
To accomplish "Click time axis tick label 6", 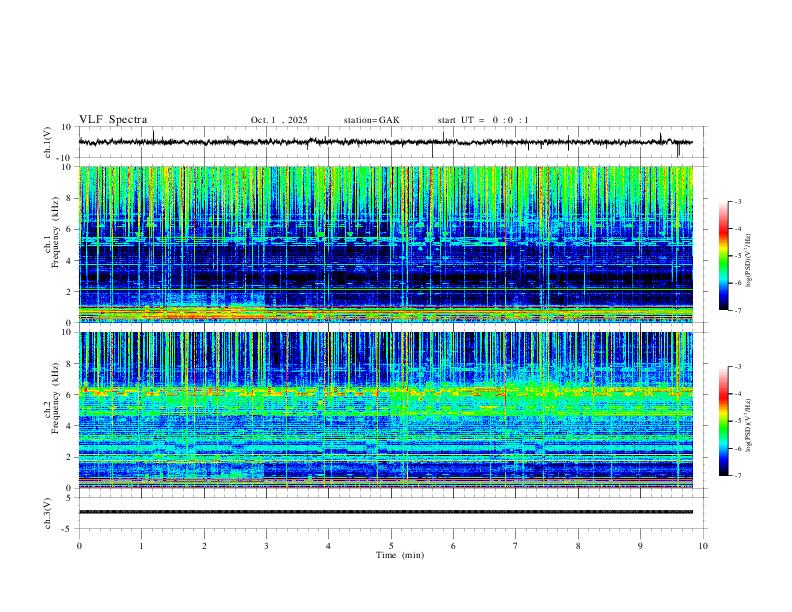I will (x=453, y=546).
